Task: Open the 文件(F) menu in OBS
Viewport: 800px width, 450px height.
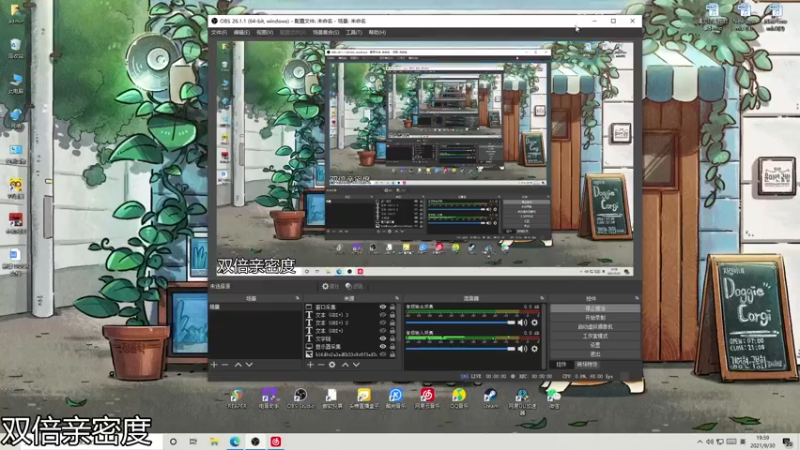Action: point(219,32)
